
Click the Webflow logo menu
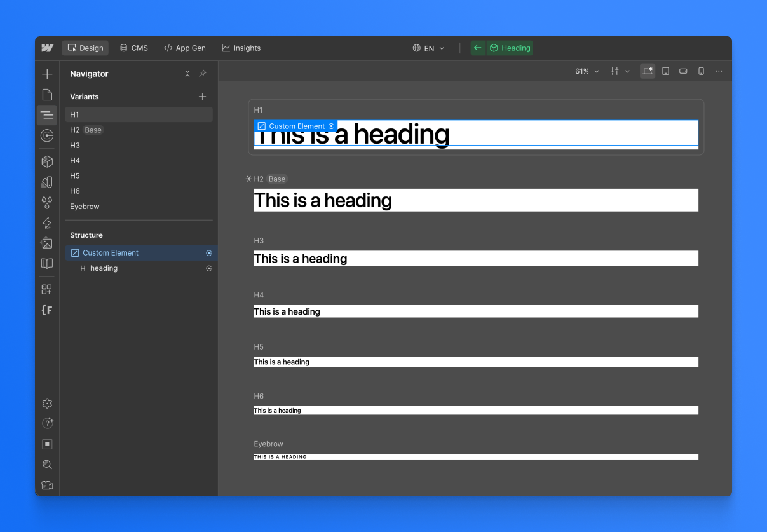(47, 48)
